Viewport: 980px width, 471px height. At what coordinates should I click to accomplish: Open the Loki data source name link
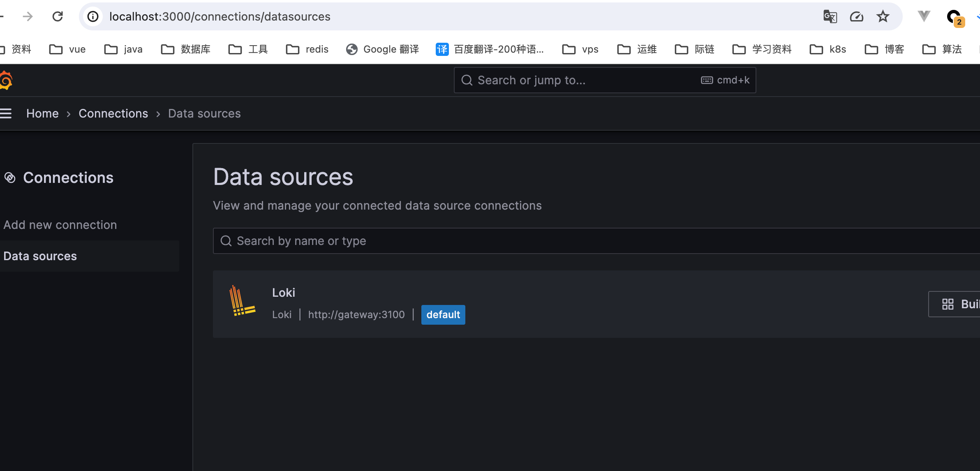tap(283, 293)
